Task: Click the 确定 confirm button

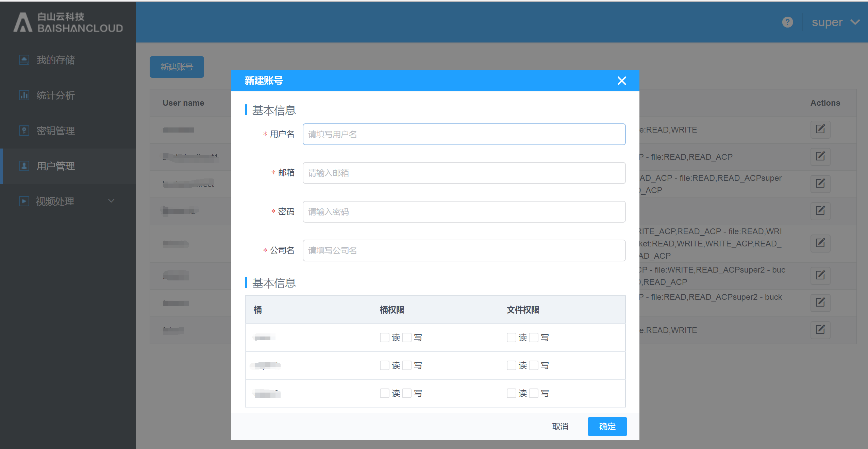Action: [607, 426]
